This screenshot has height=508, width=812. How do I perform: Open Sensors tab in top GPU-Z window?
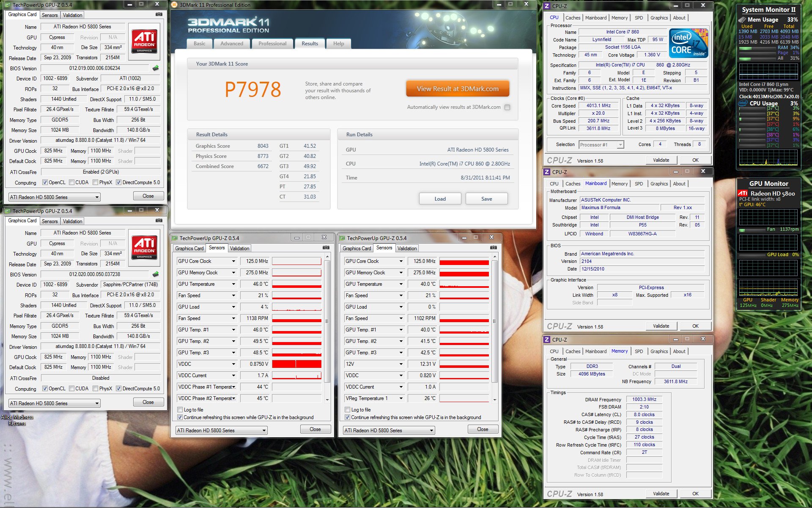point(50,15)
